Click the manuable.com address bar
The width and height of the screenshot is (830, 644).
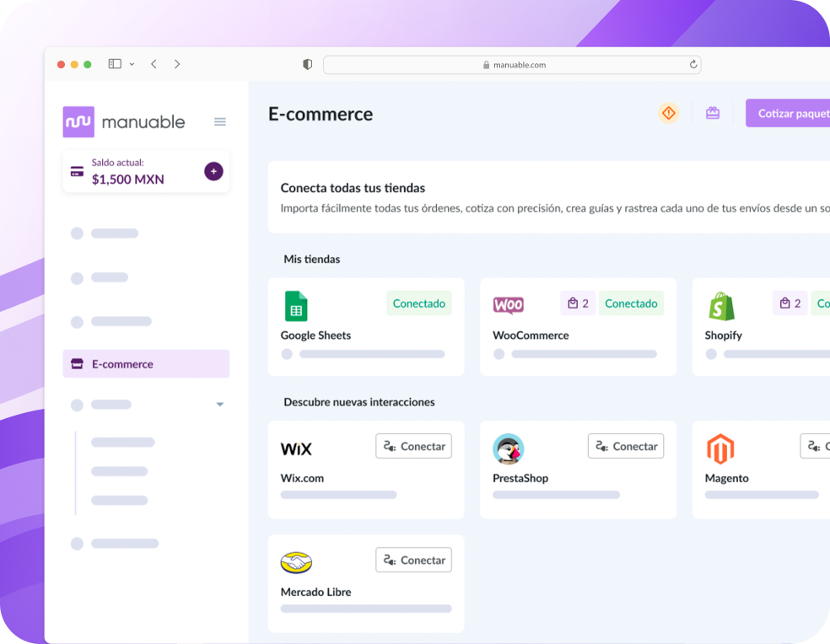coord(512,65)
